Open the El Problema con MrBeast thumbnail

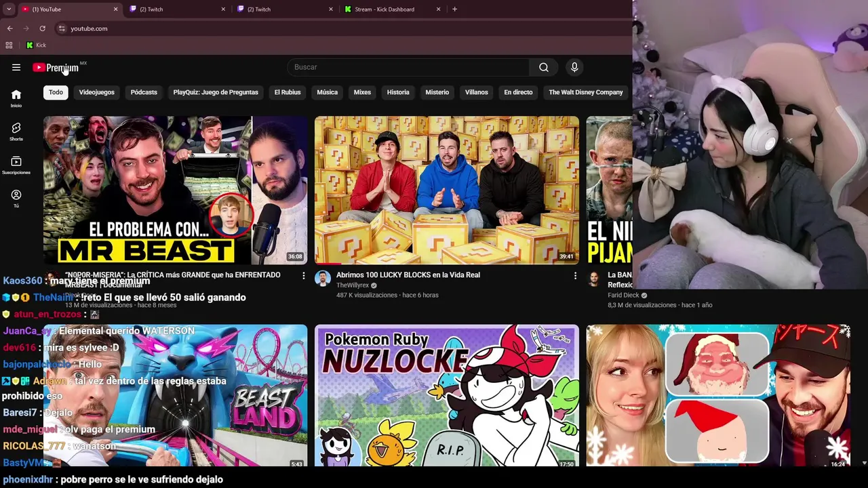click(x=175, y=190)
